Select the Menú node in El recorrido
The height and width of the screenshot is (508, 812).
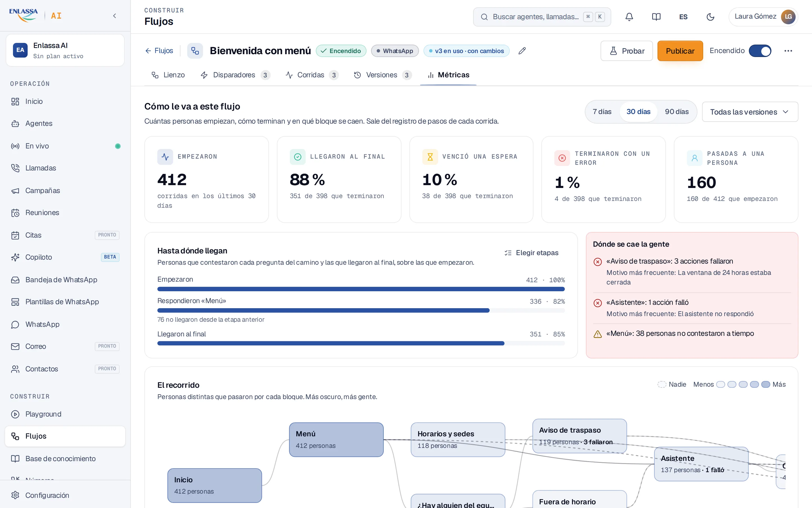tap(336, 440)
